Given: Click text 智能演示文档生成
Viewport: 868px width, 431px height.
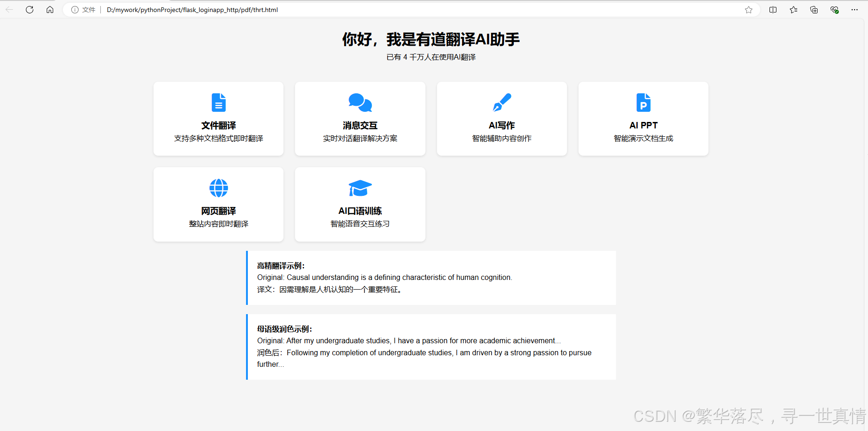Looking at the screenshot, I should (x=643, y=139).
